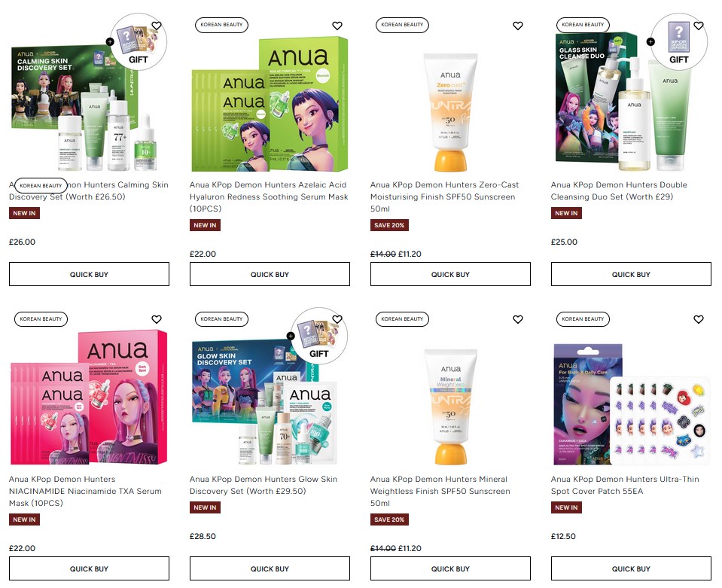Open the Spot Cover Patch product image

[x=631, y=404]
